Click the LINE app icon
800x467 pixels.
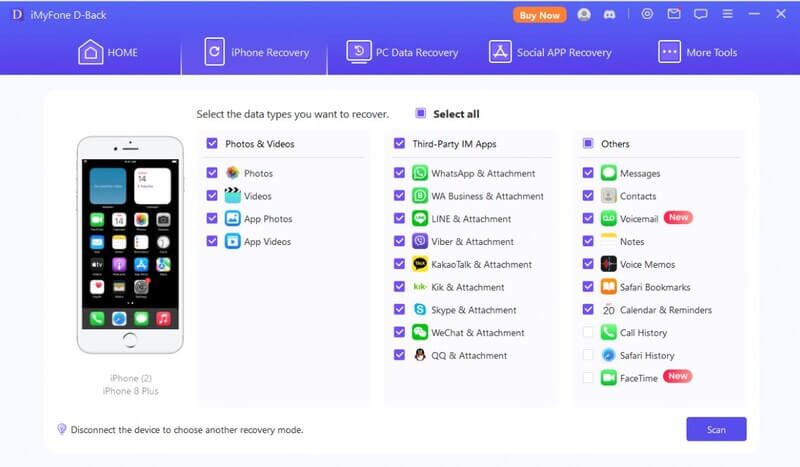click(x=420, y=218)
